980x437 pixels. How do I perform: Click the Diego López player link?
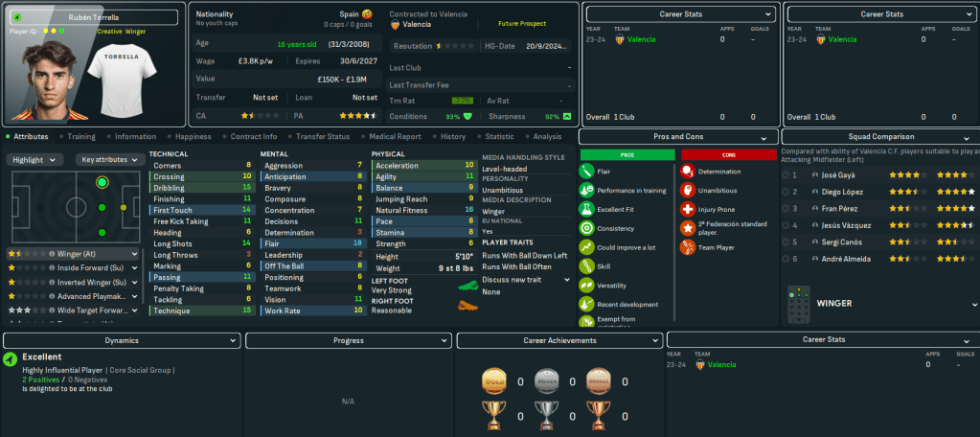tap(839, 192)
